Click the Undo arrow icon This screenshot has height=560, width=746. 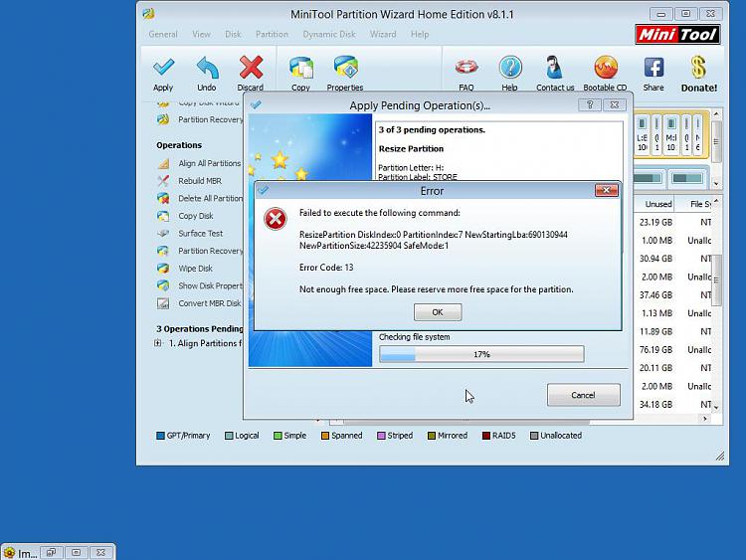point(207,68)
